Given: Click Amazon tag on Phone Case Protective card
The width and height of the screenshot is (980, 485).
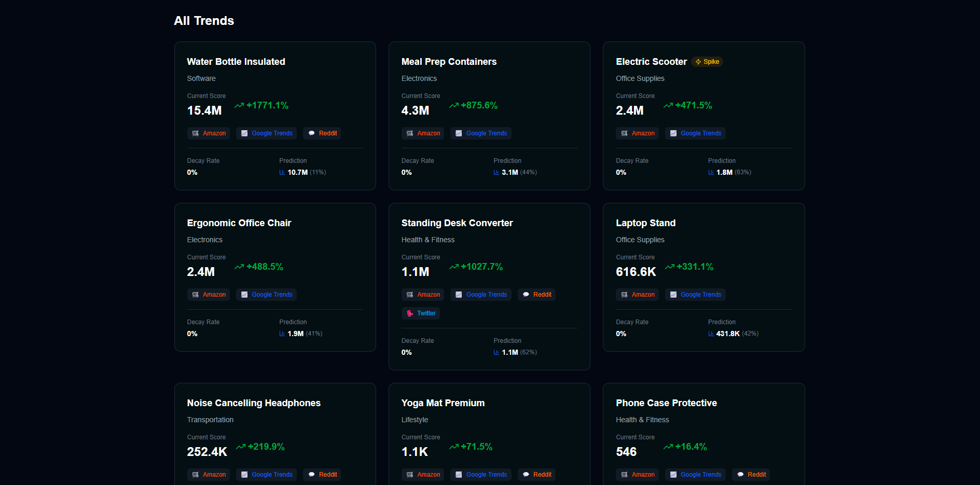Looking at the screenshot, I should pos(637,475).
